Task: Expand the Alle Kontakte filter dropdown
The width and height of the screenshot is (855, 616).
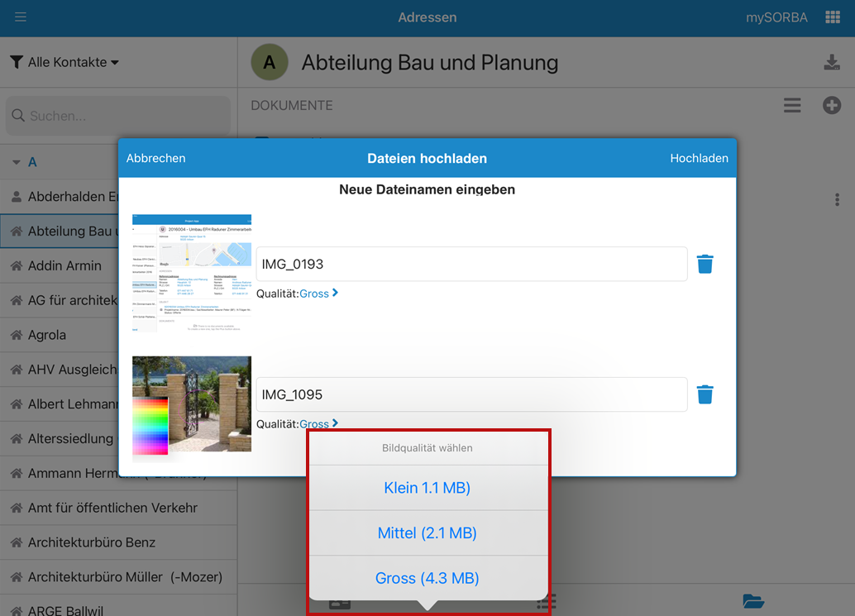Action: pyautogui.click(x=64, y=62)
